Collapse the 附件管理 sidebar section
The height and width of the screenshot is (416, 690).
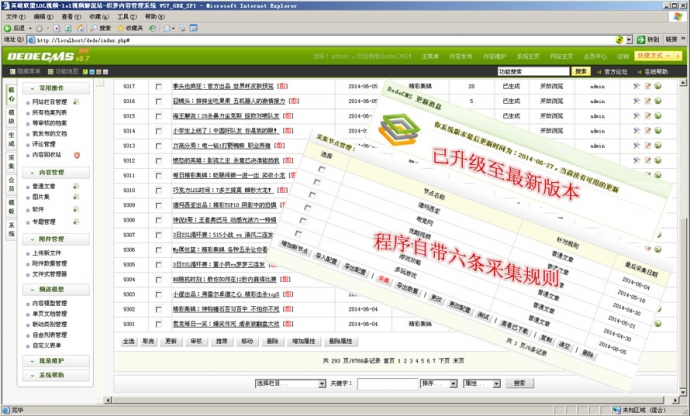click(x=56, y=239)
